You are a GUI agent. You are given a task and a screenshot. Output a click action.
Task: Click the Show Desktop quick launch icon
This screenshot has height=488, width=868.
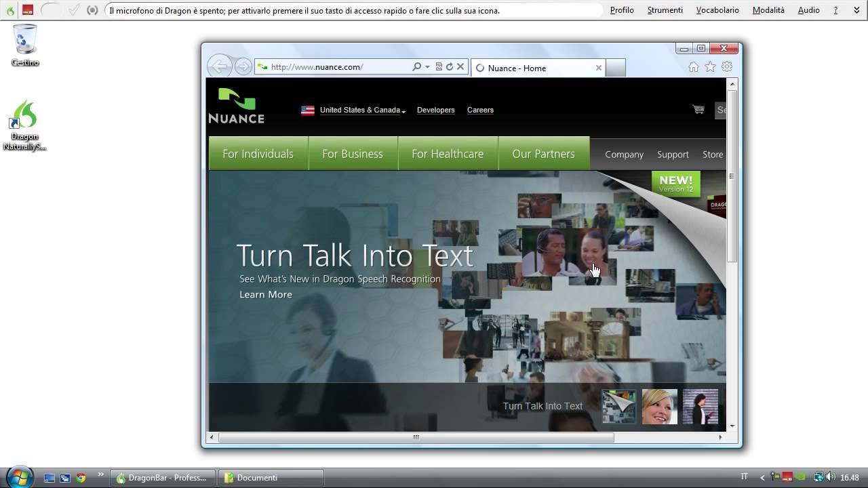50,478
